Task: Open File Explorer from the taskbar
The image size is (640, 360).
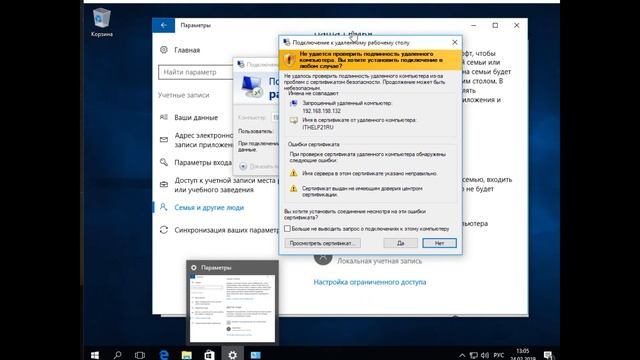Action: coord(187,355)
